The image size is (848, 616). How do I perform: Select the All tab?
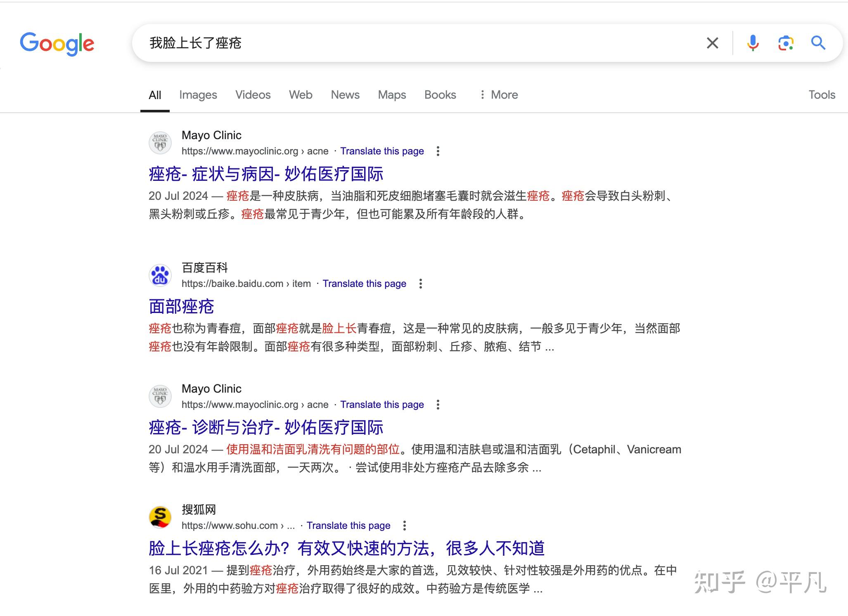pos(155,95)
